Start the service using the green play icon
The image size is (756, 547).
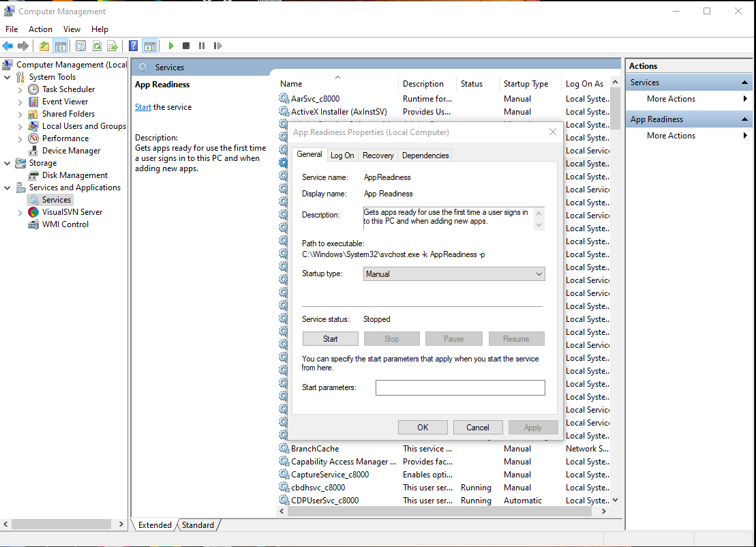(170, 46)
